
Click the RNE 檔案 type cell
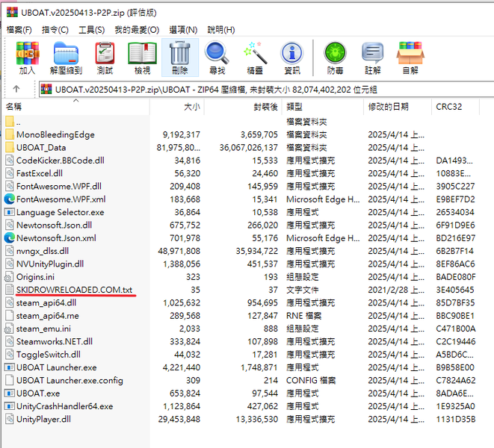point(303,315)
